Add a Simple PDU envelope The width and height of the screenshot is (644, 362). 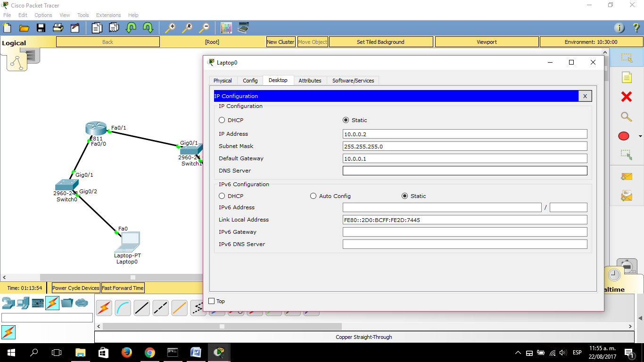click(x=626, y=176)
